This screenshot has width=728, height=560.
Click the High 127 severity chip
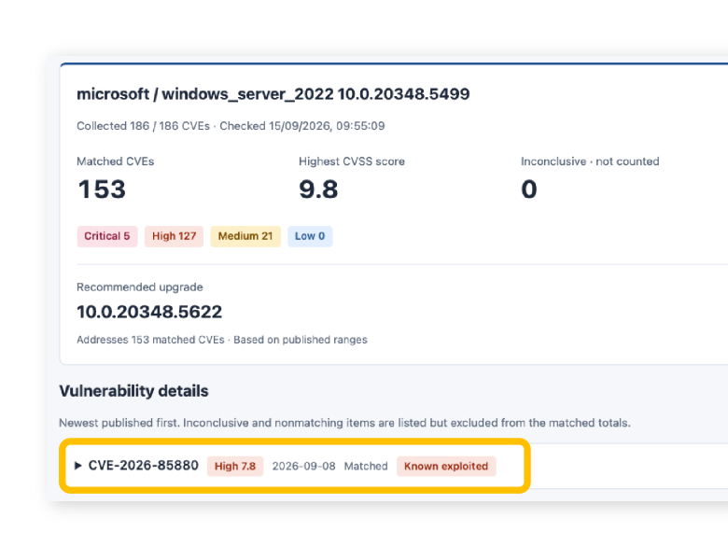click(x=175, y=236)
